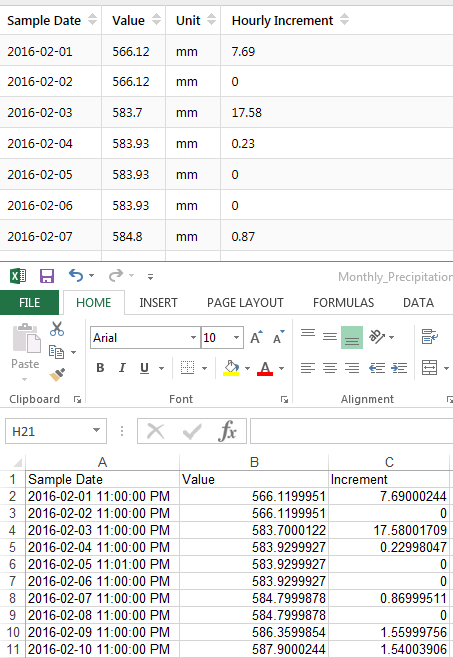This screenshot has width=453, height=658.
Task: Click the Merge & Center icon
Action: [429, 368]
